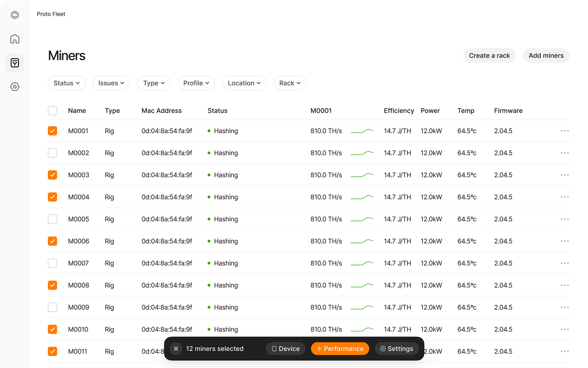The width and height of the screenshot is (588, 368).
Task: Uncheck the M0004 row checkbox
Action: [52, 197]
